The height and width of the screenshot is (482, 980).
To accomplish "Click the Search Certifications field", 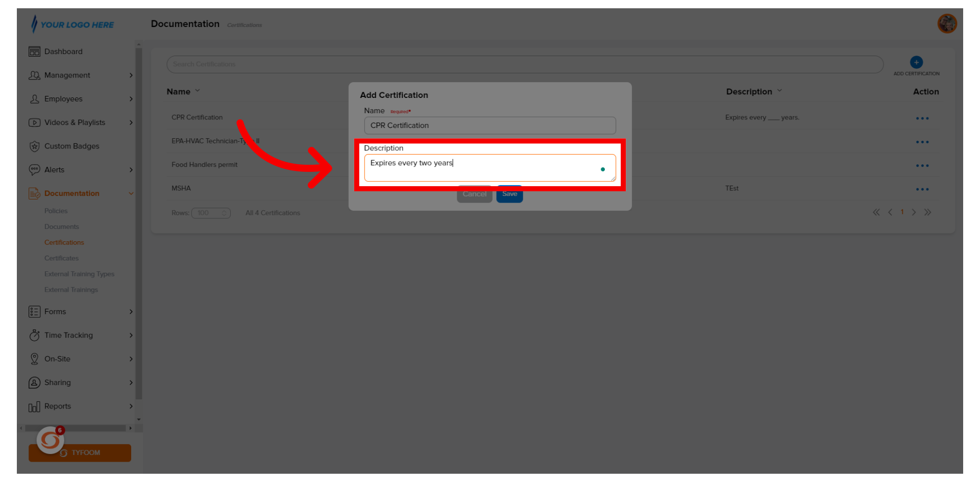I will (x=525, y=64).
